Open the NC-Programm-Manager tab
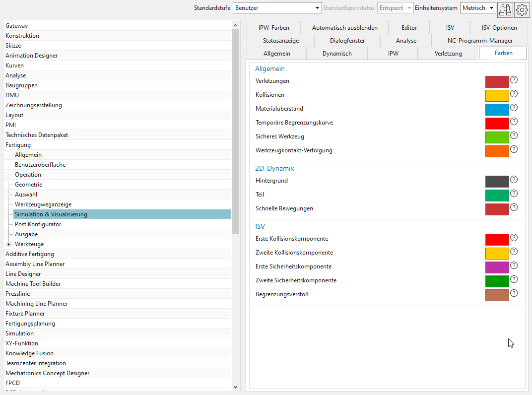The height and width of the screenshot is (395, 532). [480, 41]
